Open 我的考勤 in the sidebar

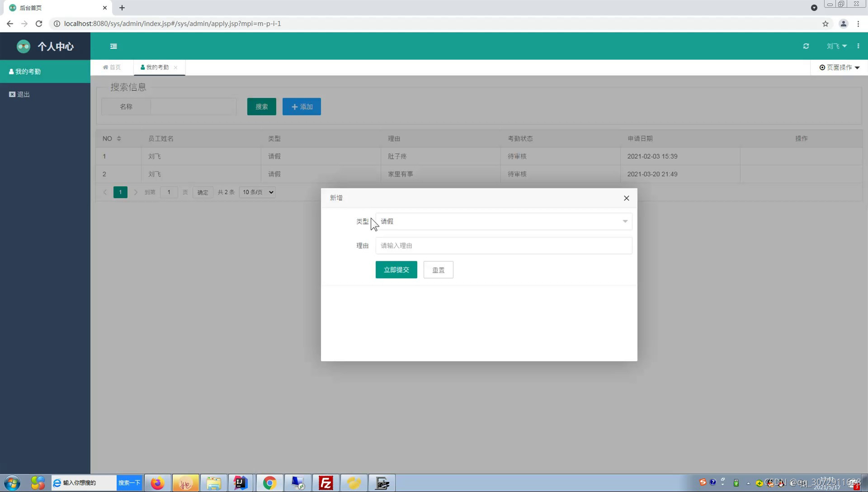pyautogui.click(x=45, y=71)
